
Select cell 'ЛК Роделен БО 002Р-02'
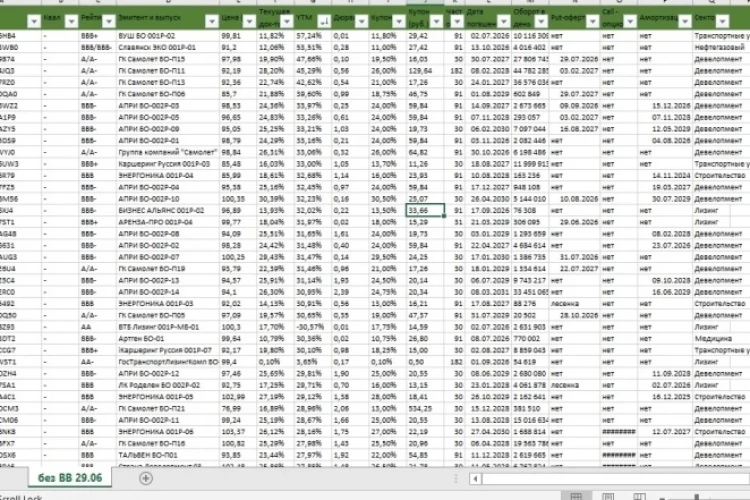click(x=168, y=385)
